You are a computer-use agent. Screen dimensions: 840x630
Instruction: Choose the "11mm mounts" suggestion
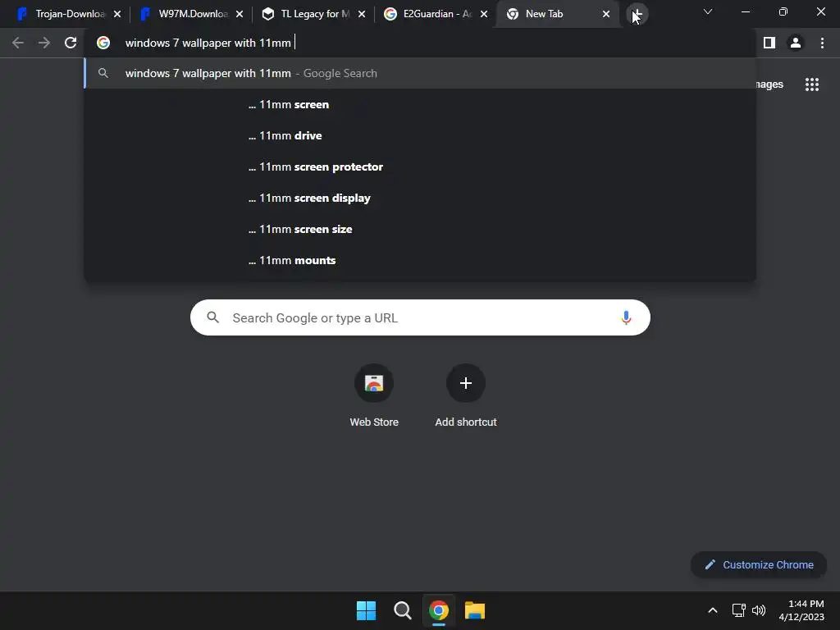(x=420, y=260)
